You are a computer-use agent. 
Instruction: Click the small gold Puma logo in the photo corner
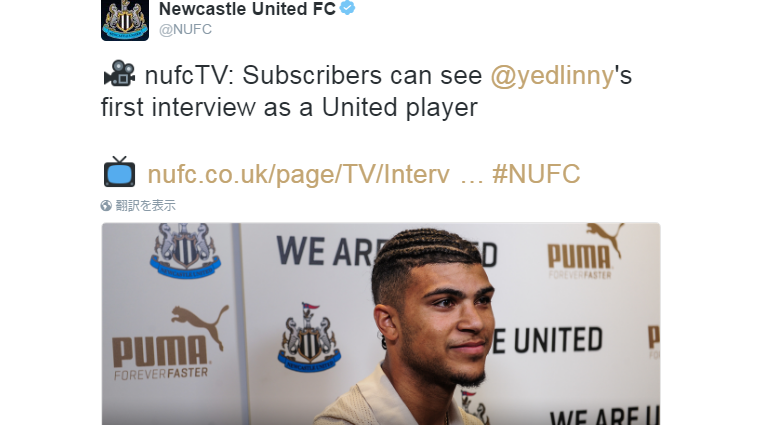pos(585,252)
